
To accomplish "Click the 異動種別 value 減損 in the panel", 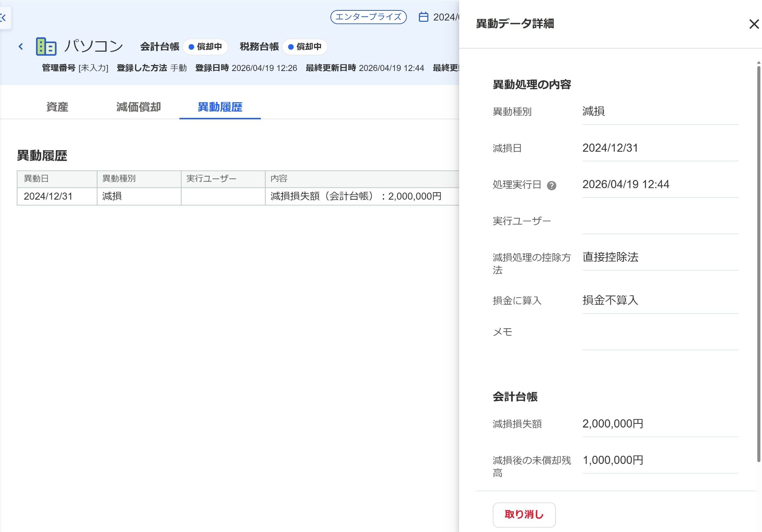I will coord(593,112).
